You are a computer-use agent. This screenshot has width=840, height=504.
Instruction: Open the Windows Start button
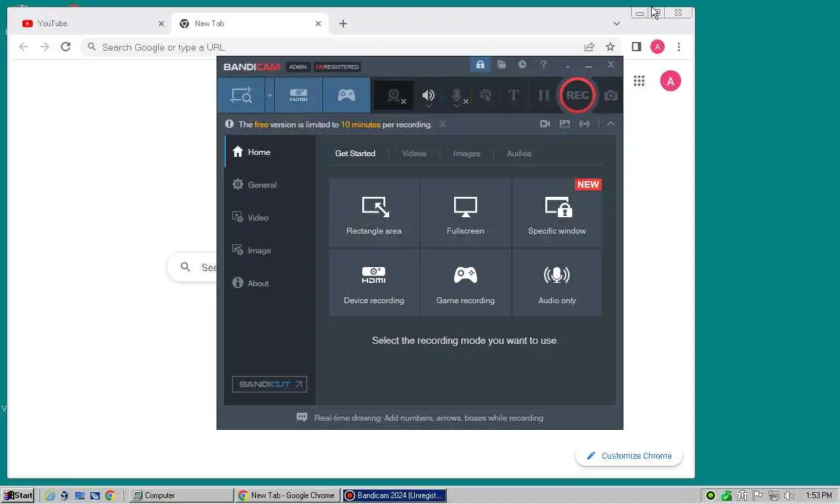[18, 495]
